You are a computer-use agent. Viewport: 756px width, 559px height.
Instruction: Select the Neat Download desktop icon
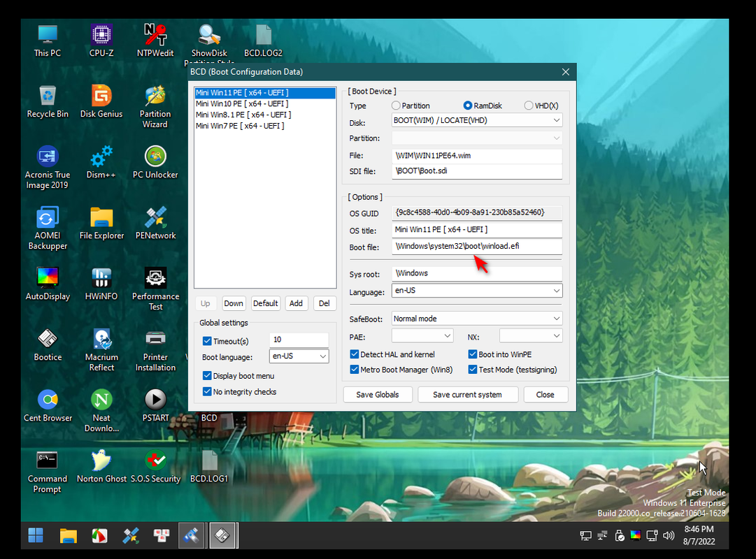(101, 410)
